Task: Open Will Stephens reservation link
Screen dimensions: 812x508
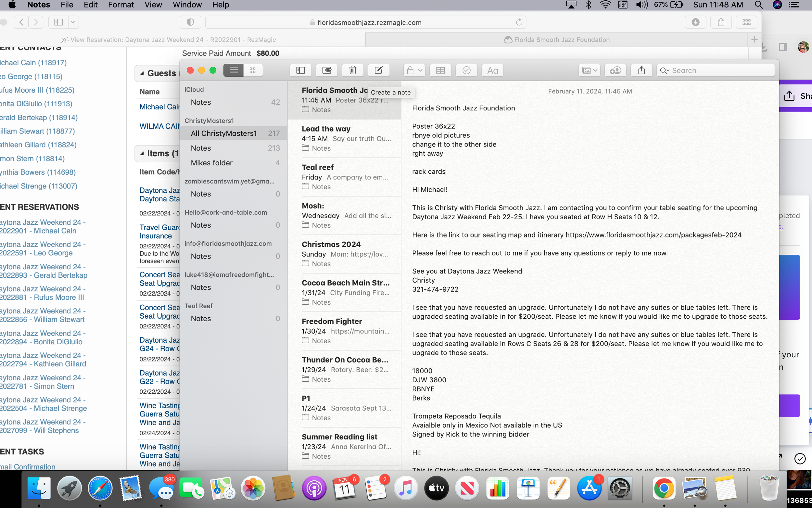Action: click(x=43, y=426)
